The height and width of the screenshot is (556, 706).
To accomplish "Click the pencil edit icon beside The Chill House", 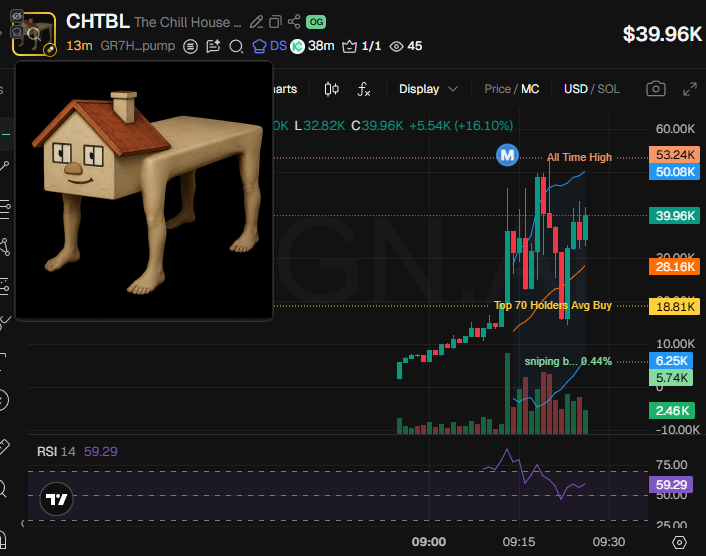I will coord(256,22).
